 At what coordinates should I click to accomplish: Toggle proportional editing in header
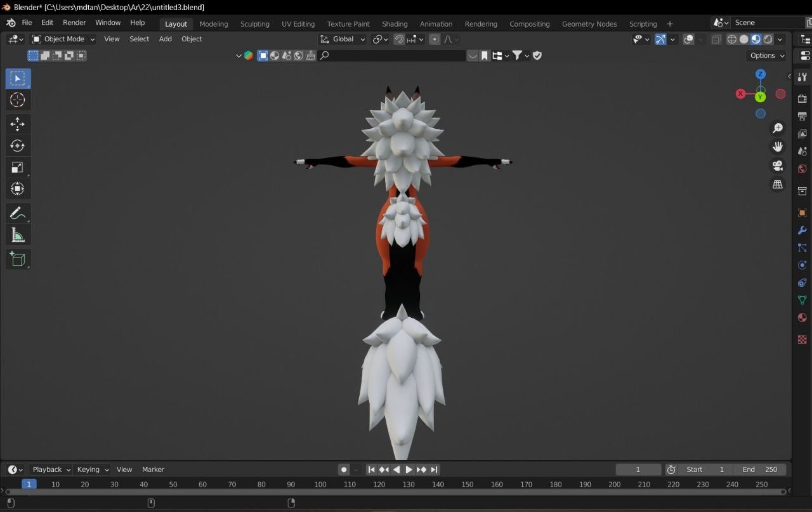tap(435, 39)
